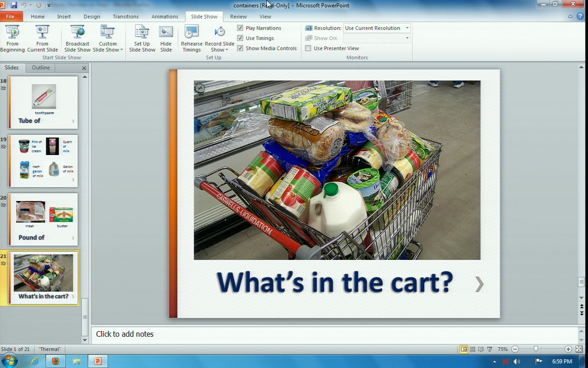The image size is (588, 368).
Task: Click Broadcast Slide Show icon
Action: point(77,39)
